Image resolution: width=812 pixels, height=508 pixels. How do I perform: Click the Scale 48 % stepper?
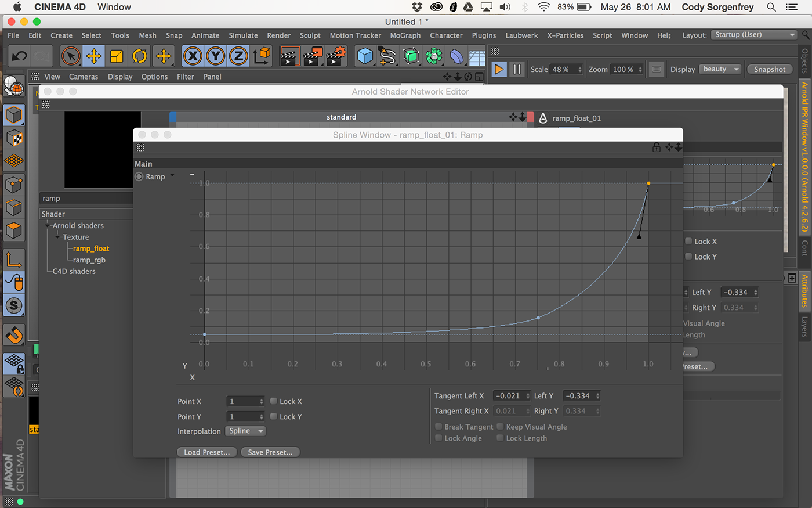[x=580, y=69]
